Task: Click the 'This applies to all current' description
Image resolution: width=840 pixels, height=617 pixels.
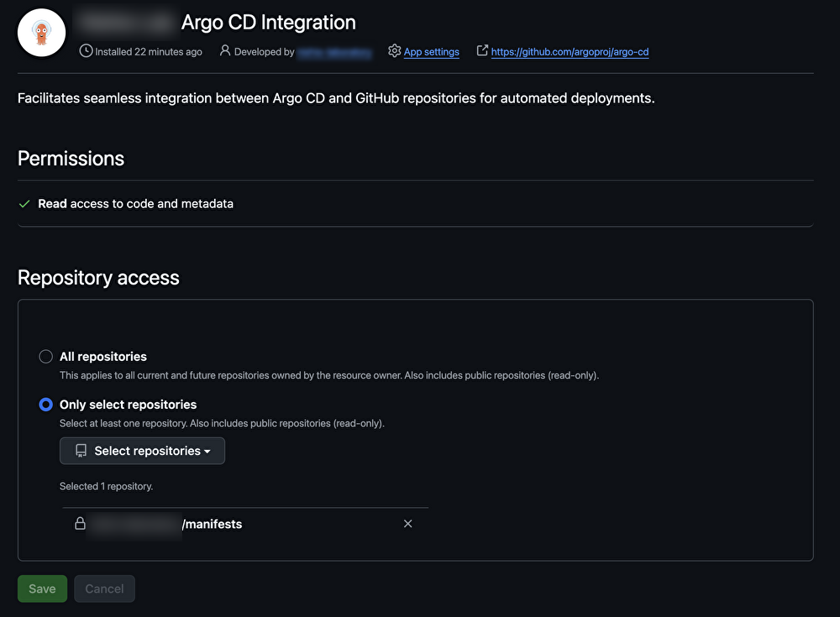Action: point(329,375)
